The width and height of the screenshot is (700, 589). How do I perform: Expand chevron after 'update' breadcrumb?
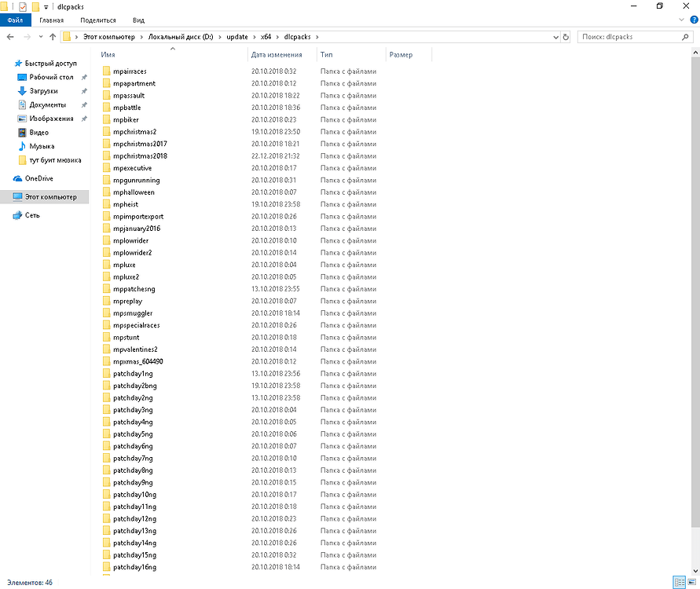(x=255, y=37)
